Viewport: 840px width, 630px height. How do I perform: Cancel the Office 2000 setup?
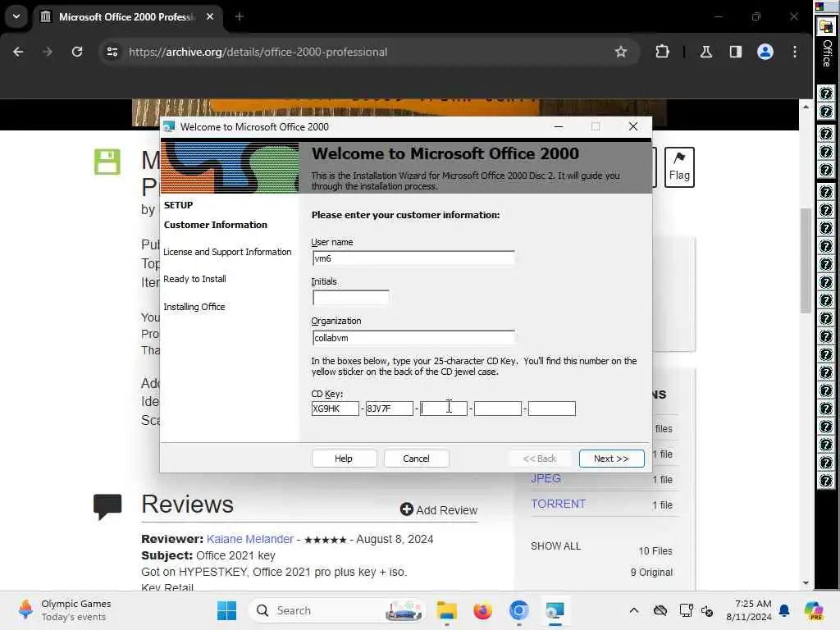(x=416, y=459)
